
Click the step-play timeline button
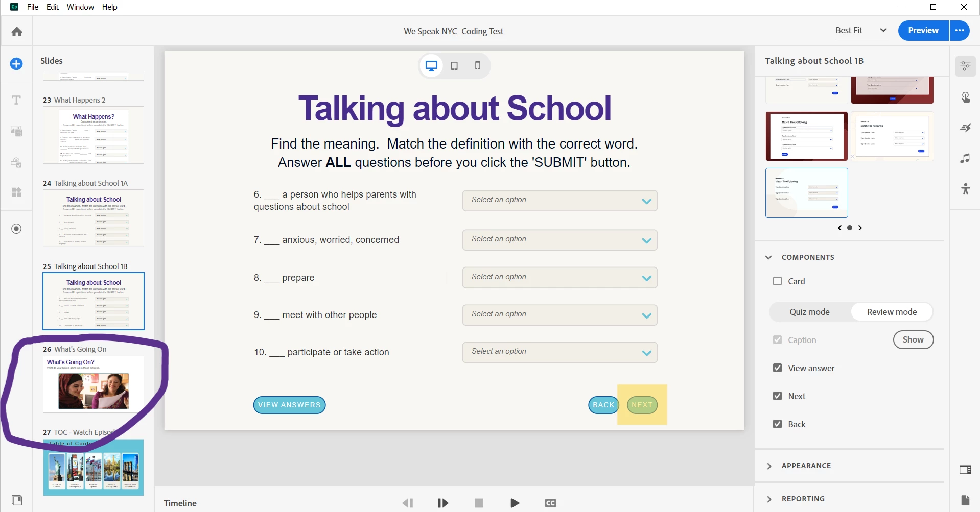(443, 503)
